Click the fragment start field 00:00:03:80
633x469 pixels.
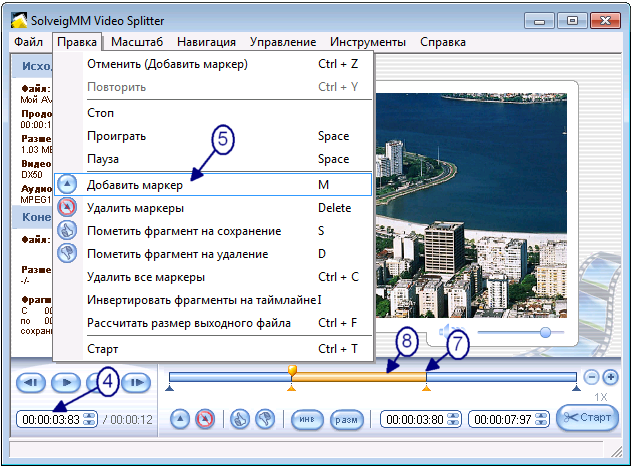click(x=415, y=419)
